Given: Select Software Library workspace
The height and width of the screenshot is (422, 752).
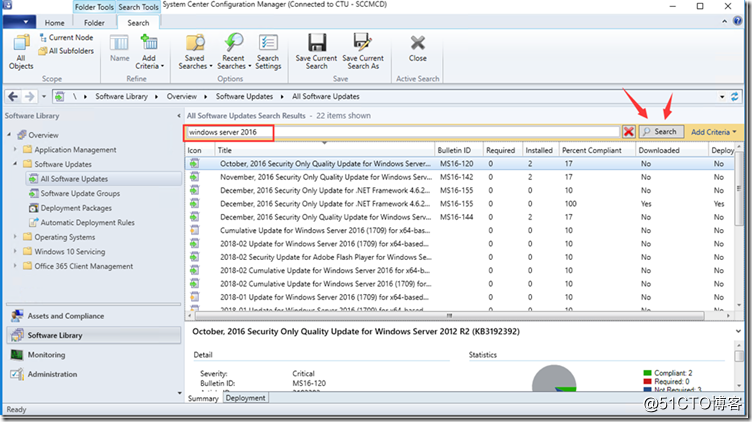Looking at the screenshot, I should (x=94, y=335).
